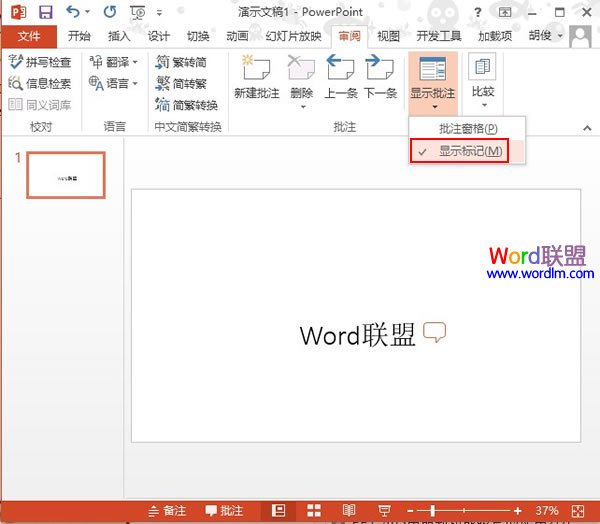Open zoom dialog via 37% label
This screenshot has width=600, height=524.
tap(547, 511)
